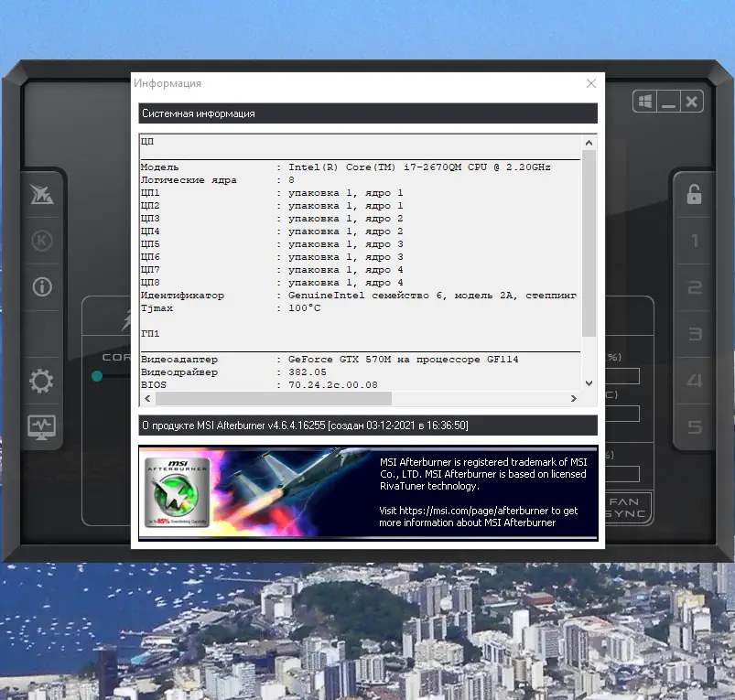Click the scroll right arrow in system info
Image resolution: width=735 pixels, height=700 pixels.
[x=574, y=398]
